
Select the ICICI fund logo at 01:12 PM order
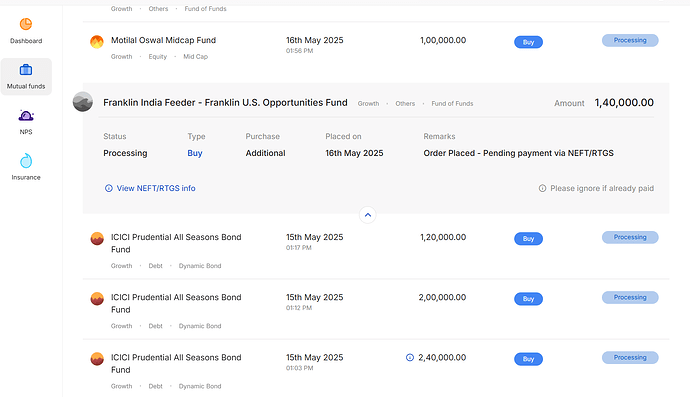(97, 299)
